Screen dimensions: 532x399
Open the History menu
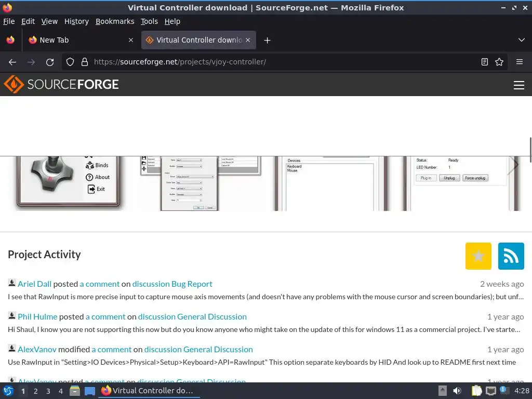76,21
